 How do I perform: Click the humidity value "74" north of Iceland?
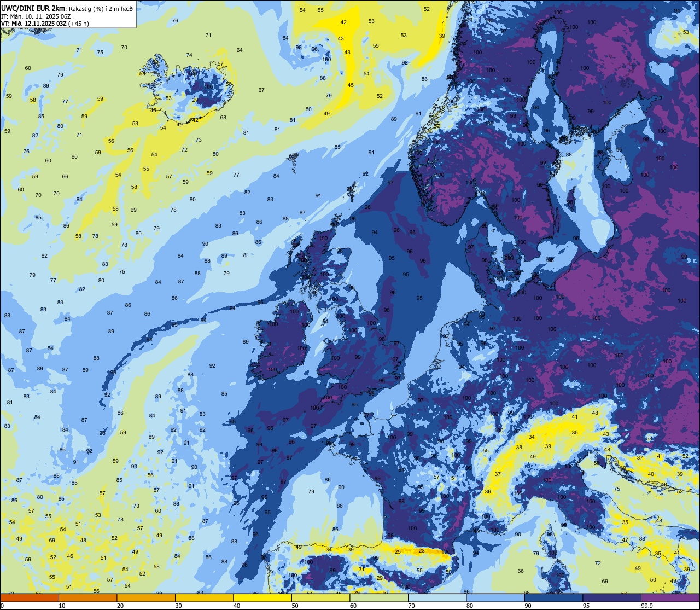pyautogui.click(x=189, y=55)
